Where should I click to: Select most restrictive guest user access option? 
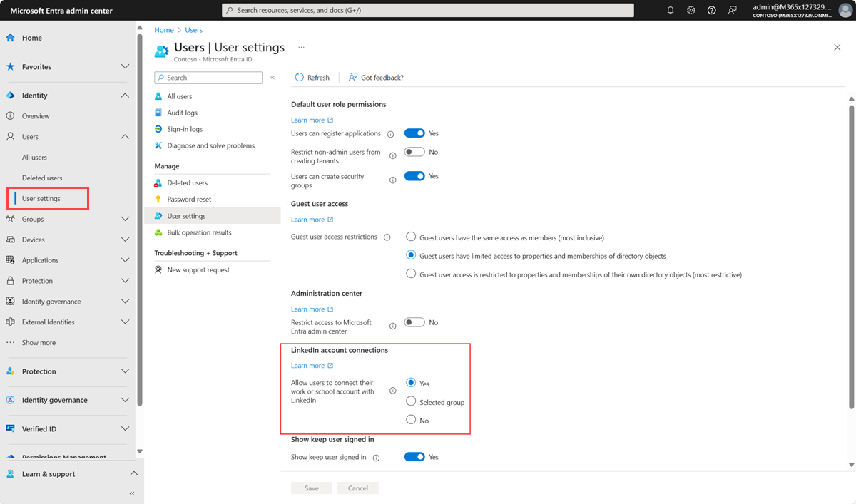411,274
